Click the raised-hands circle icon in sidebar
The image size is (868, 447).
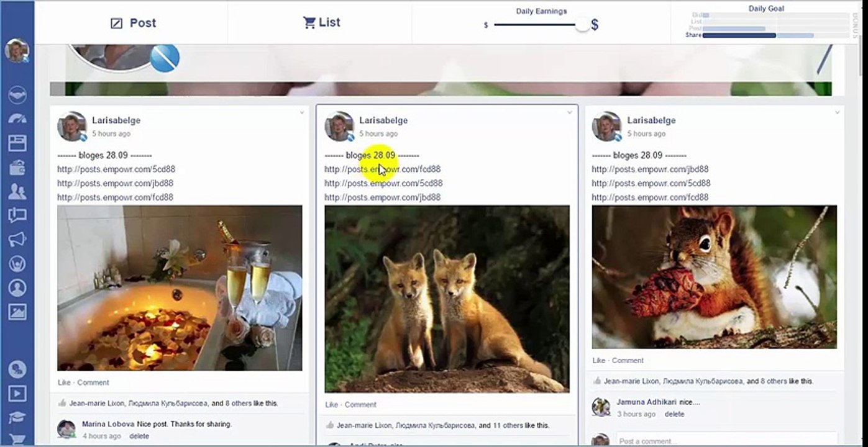(x=17, y=264)
